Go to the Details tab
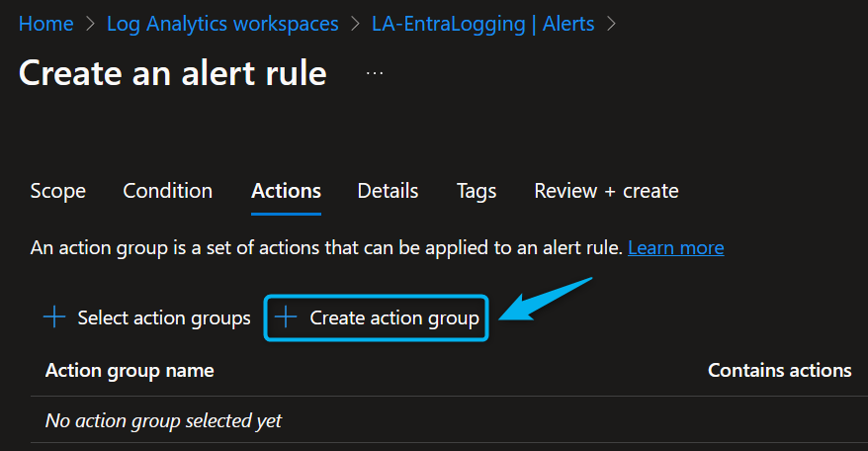The width and height of the screenshot is (868, 451). (388, 191)
